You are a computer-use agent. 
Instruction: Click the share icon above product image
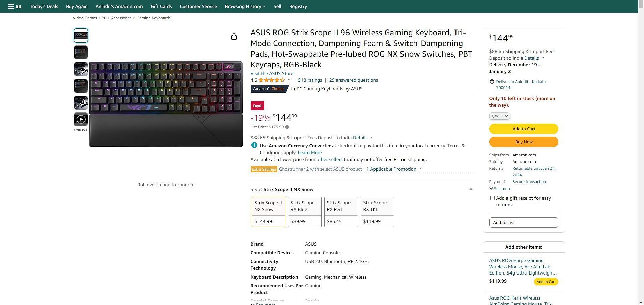(x=234, y=36)
